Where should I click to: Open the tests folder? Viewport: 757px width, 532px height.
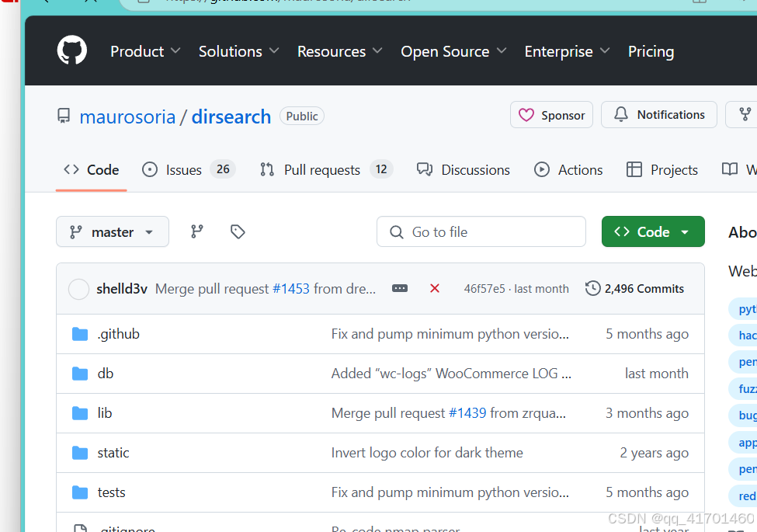tap(111, 492)
